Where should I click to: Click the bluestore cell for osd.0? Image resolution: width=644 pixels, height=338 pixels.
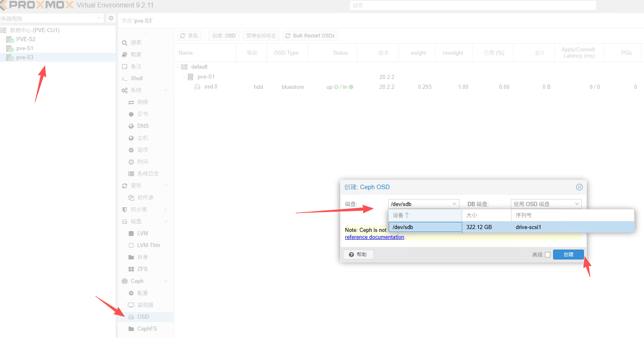coord(293,87)
